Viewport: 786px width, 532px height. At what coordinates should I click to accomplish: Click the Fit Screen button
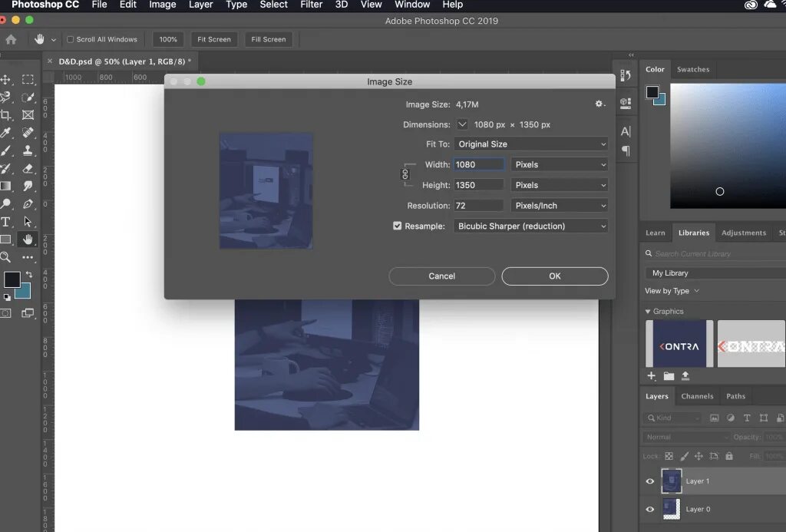[x=214, y=39]
